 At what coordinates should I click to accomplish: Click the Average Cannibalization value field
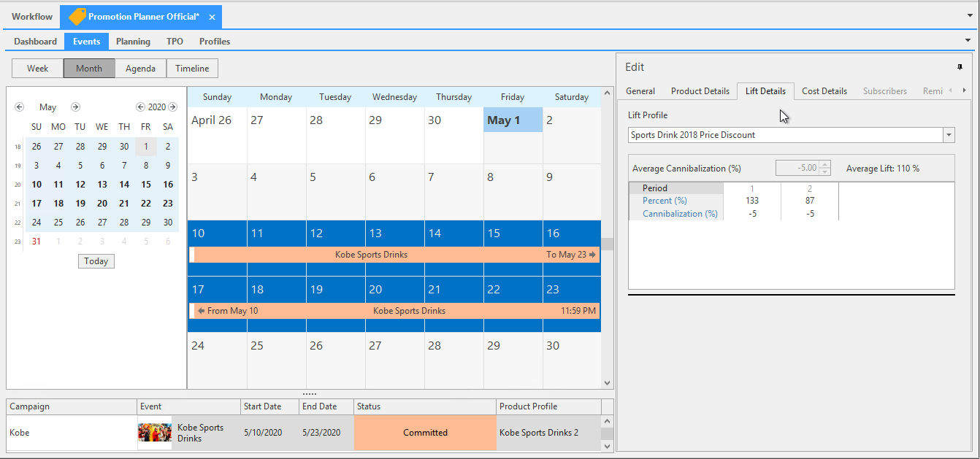(x=797, y=168)
